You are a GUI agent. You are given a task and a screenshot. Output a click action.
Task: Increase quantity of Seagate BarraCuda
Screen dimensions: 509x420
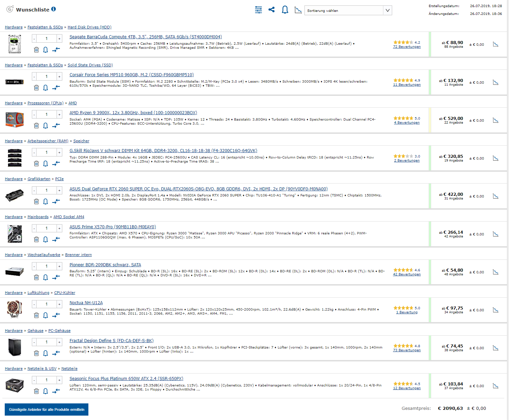59,39
